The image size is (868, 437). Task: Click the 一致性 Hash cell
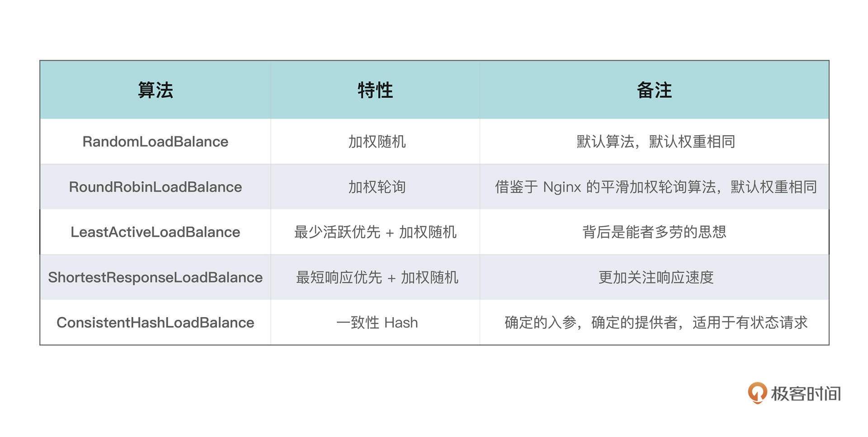(377, 323)
